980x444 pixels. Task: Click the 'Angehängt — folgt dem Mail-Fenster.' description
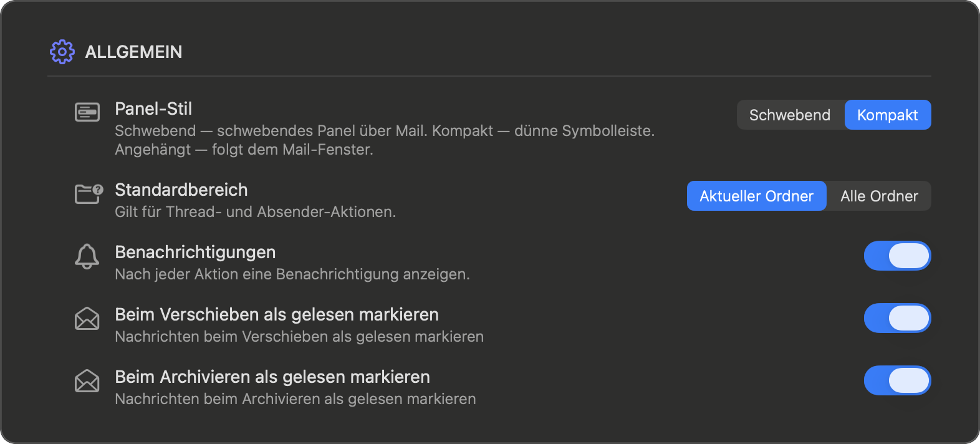[244, 150]
